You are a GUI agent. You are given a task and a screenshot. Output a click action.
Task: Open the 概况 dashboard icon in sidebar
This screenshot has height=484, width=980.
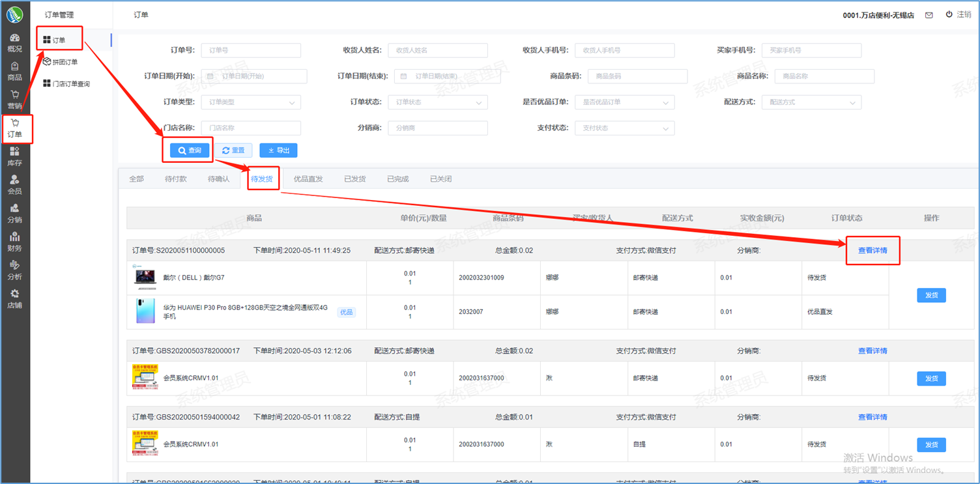[14, 42]
